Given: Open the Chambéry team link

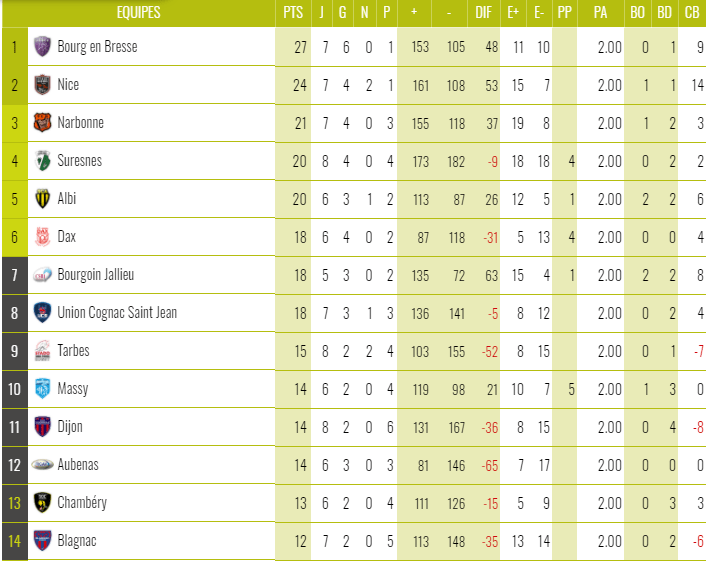Looking at the screenshot, I should pyautogui.click(x=82, y=503).
